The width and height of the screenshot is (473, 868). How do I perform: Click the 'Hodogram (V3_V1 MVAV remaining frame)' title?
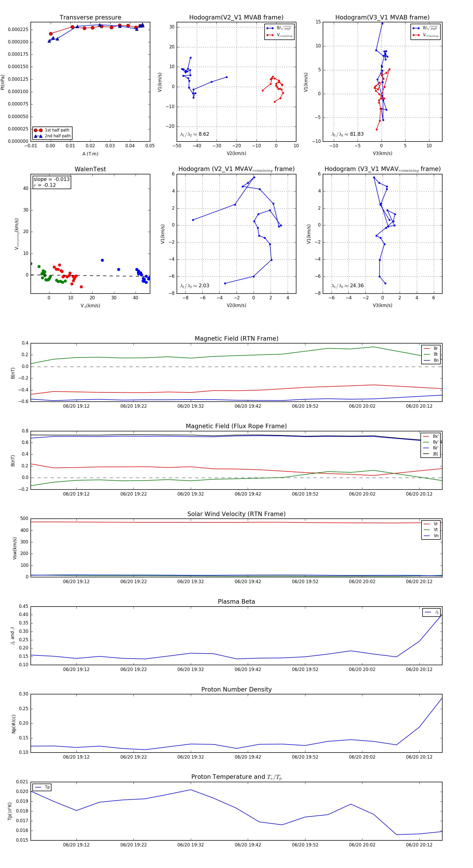coord(382,169)
